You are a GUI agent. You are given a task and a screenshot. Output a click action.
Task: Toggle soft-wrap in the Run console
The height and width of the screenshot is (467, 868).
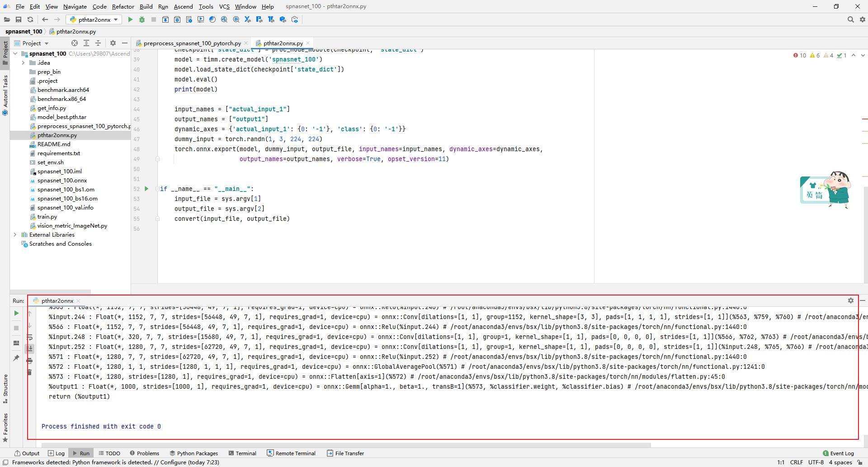30,337
